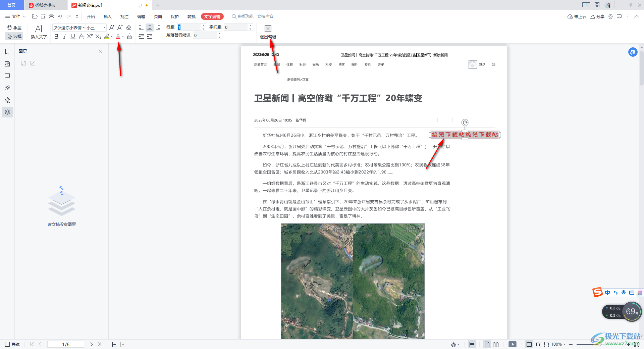This screenshot has width=644, height=349.
Task: Open the bookmark sidebar panel
Action: click(x=7, y=52)
